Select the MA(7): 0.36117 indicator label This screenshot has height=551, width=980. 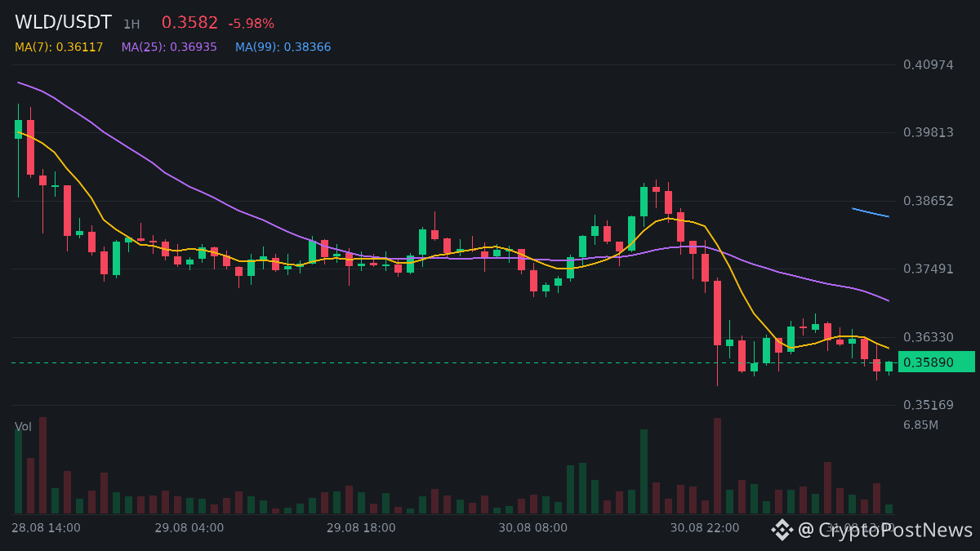[x=59, y=47]
